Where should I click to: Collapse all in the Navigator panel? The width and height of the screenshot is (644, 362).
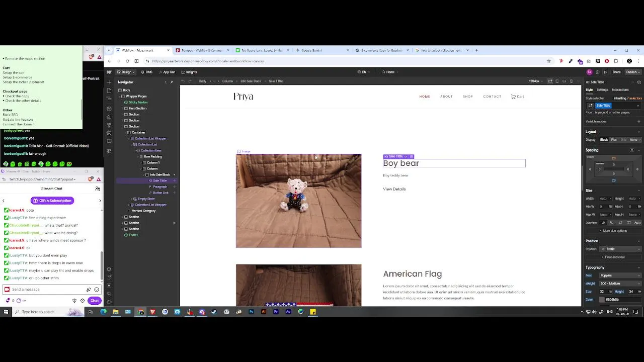tap(165, 82)
